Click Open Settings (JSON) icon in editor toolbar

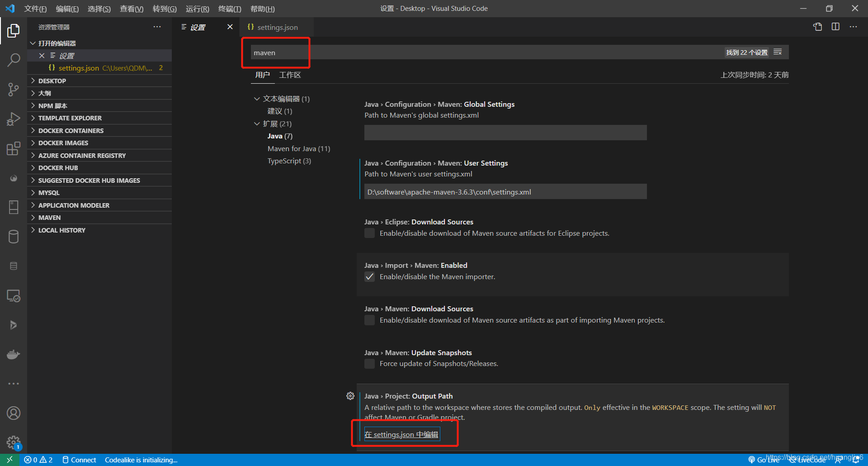click(817, 27)
